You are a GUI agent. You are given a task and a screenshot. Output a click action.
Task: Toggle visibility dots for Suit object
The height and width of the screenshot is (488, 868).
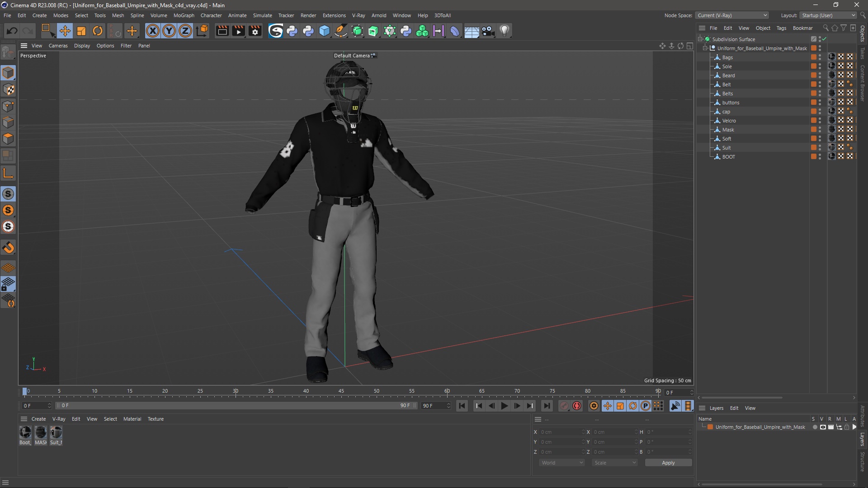[x=820, y=148]
